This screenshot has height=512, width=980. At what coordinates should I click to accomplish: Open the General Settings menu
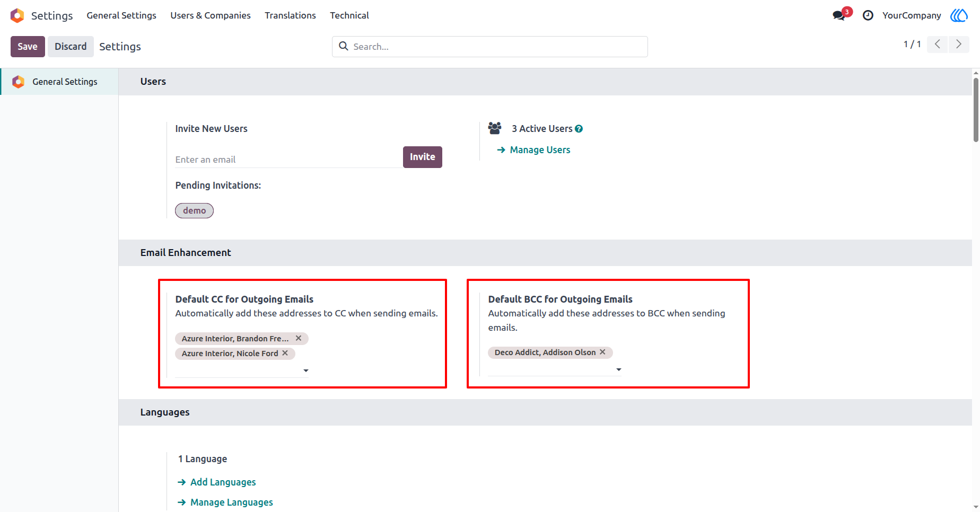click(121, 15)
